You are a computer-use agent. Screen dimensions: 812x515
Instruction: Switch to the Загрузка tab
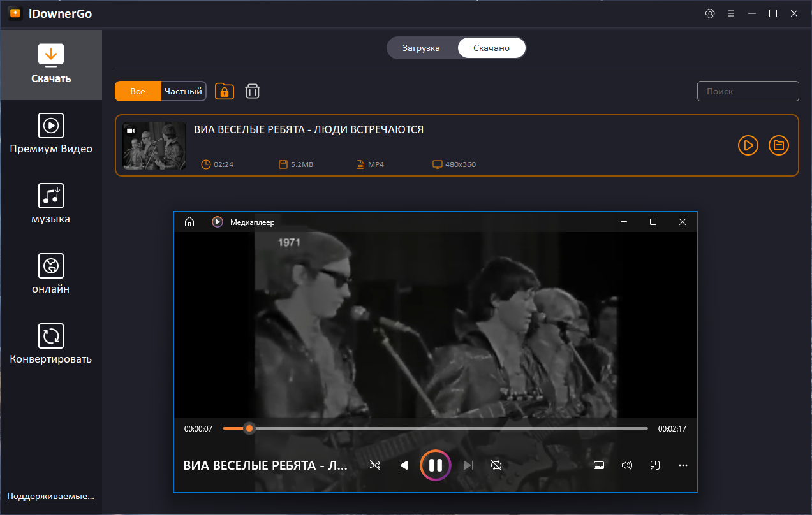click(421, 48)
